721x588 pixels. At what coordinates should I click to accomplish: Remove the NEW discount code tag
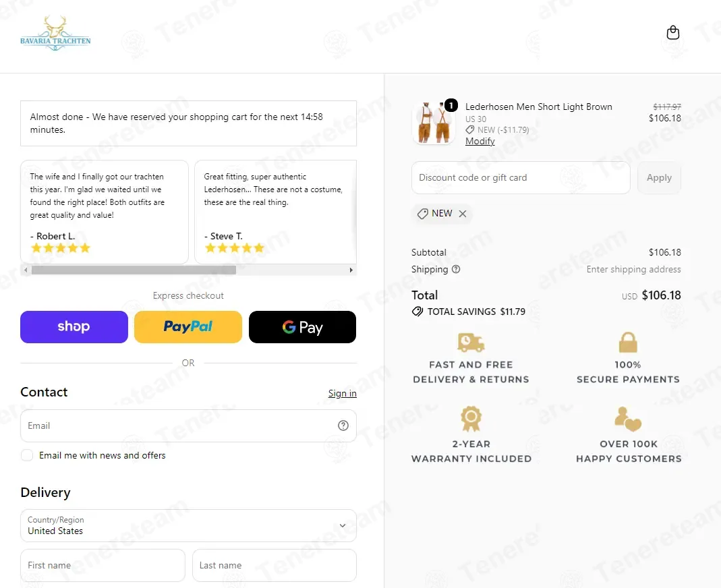click(463, 214)
